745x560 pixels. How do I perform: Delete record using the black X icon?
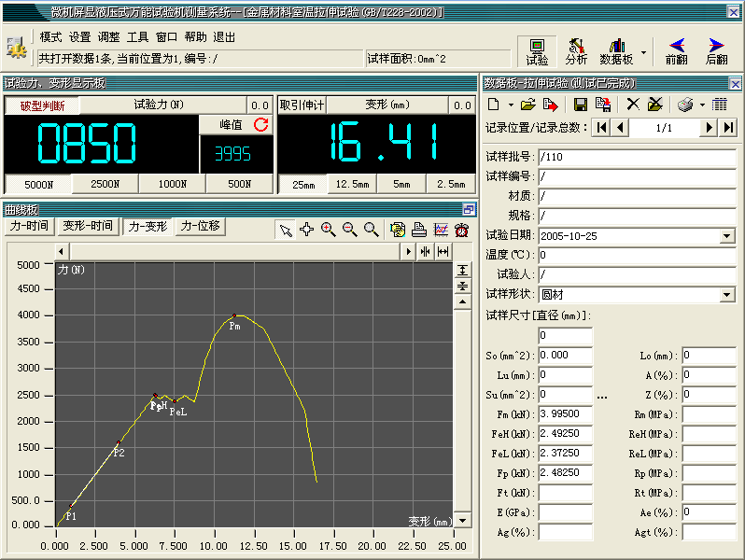[633, 105]
